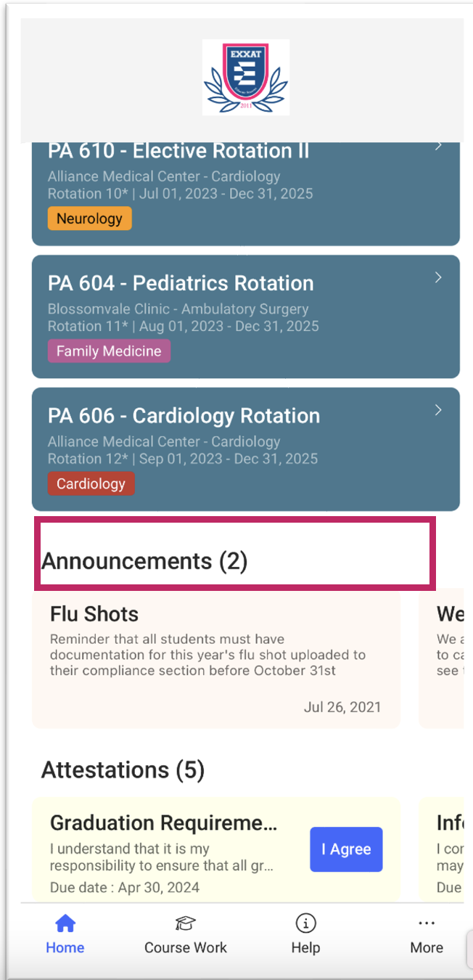Select the Neurology tag

coord(89,219)
